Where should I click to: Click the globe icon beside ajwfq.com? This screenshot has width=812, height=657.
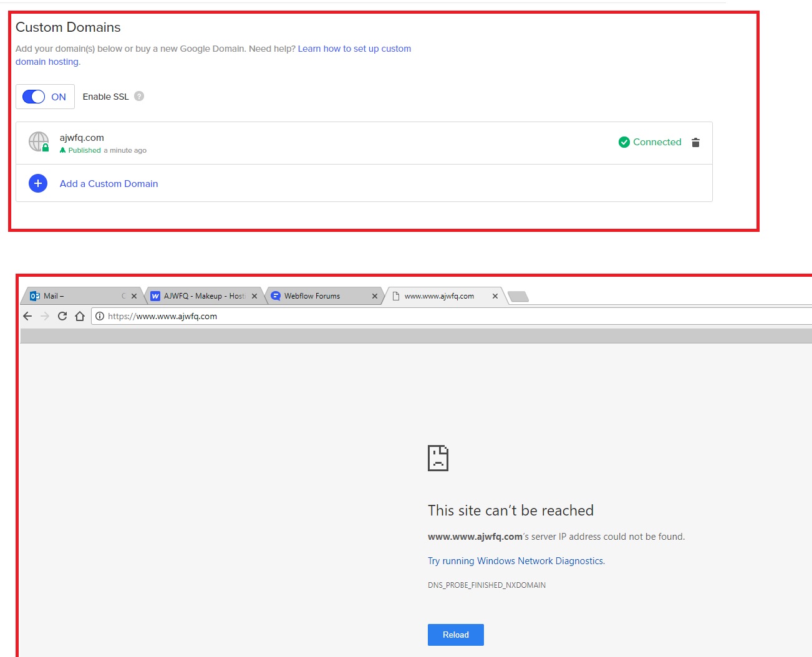(x=39, y=141)
